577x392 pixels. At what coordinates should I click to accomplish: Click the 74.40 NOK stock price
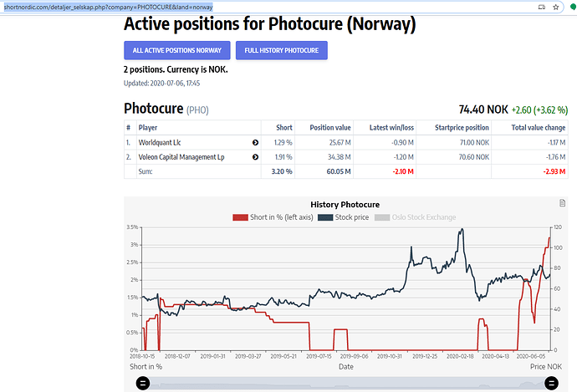pyautogui.click(x=483, y=109)
